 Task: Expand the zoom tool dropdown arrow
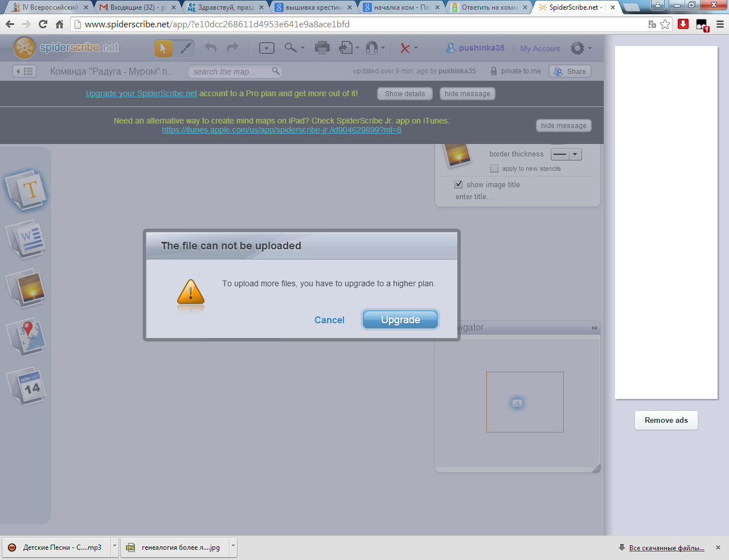point(302,48)
